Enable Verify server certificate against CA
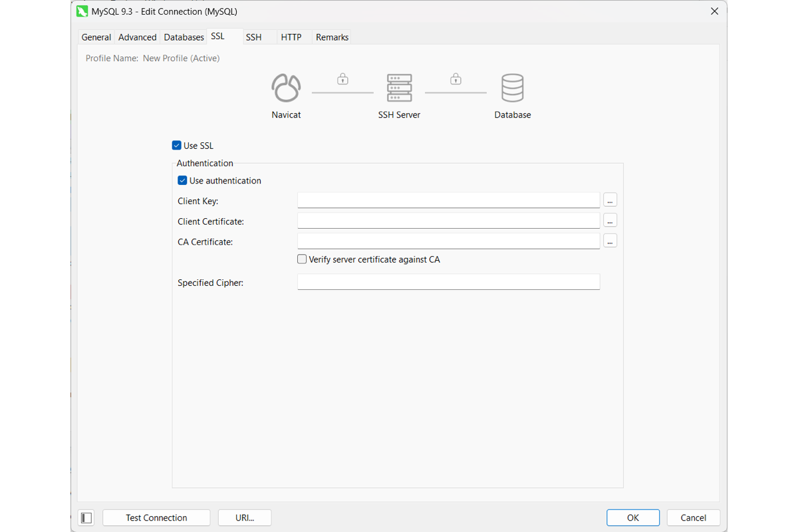The height and width of the screenshot is (532, 798). [x=302, y=259]
